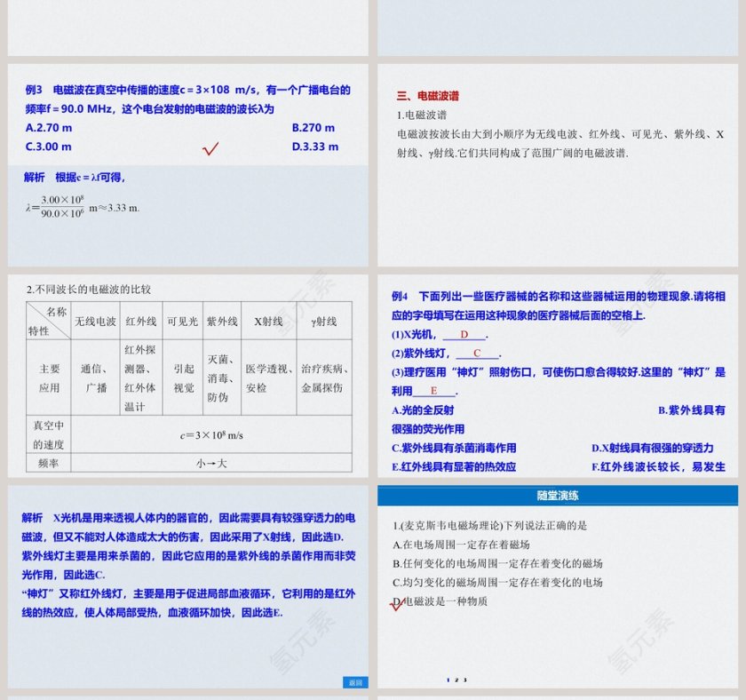
Task: Click page number 1 in the page indicator
Action: pyautogui.click(x=447, y=680)
